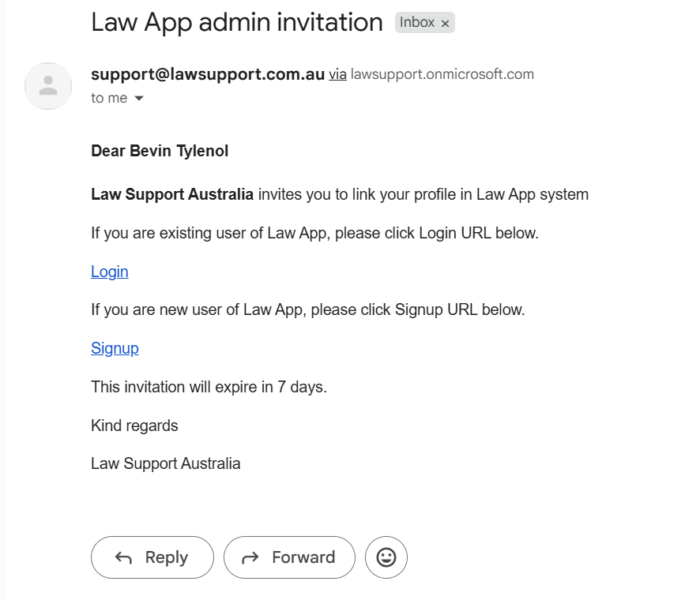
Task: Remove the Inbox label with the X
Action: tap(445, 24)
